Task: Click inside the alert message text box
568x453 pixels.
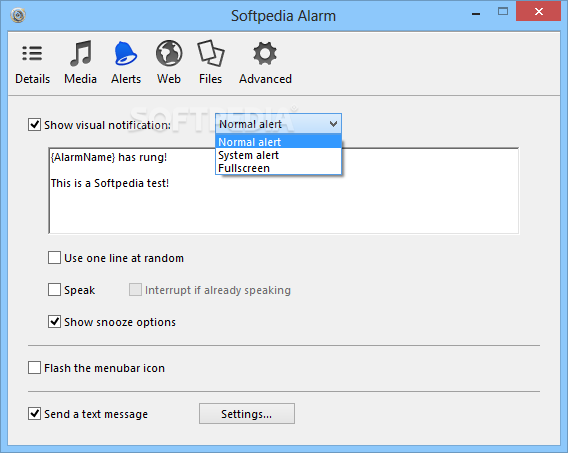Action: [284, 191]
